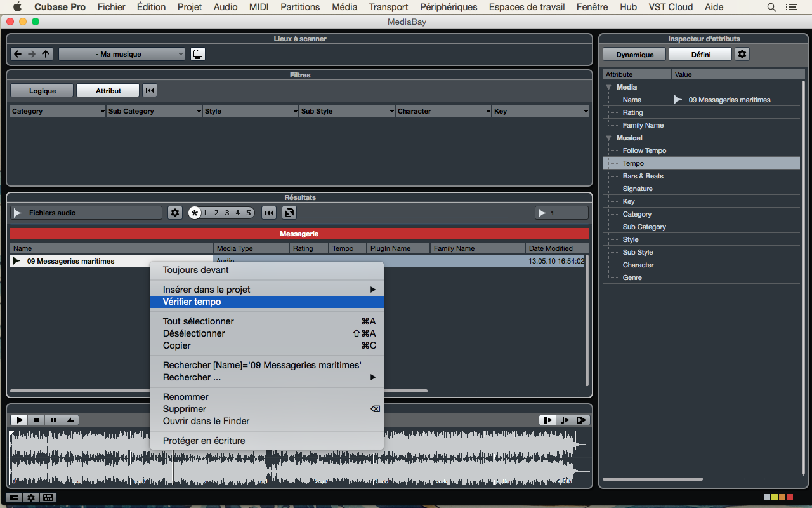Open the Category filter column dropdown
Screen dimensions: 812x508
coord(58,111)
